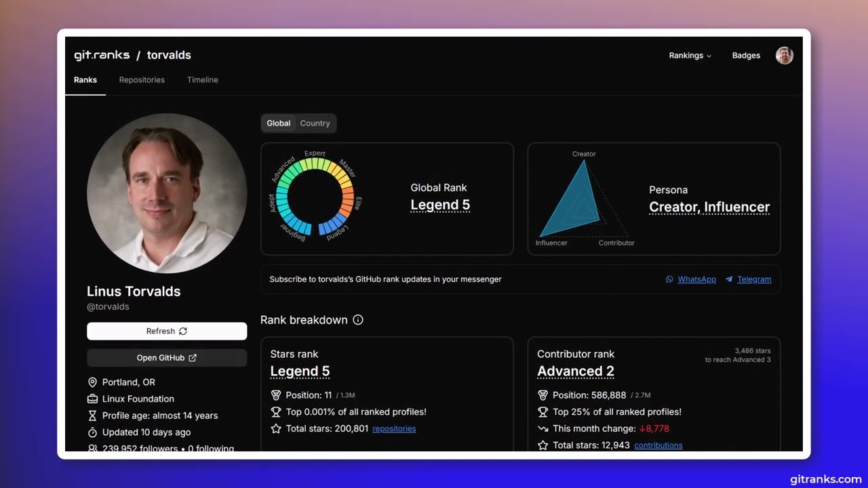Click the Portland, OR location text
Image resolution: width=868 pixels, height=488 pixels.
tap(129, 382)
